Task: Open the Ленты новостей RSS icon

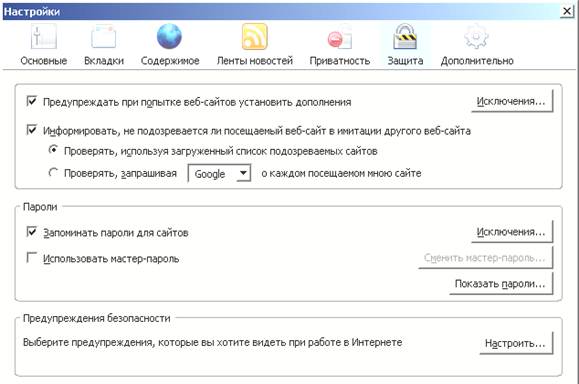Action: [x=254, y=36]
